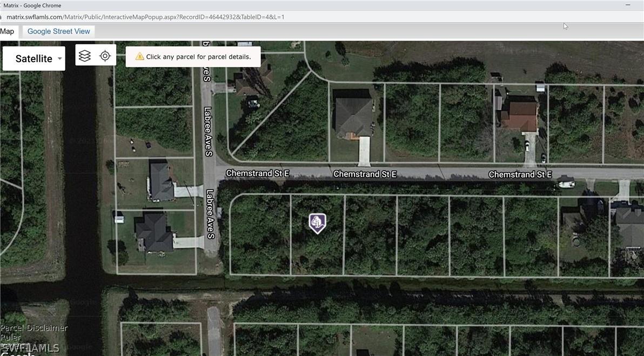
Task: Center map using the location target icon
Action: click(105, 55)
